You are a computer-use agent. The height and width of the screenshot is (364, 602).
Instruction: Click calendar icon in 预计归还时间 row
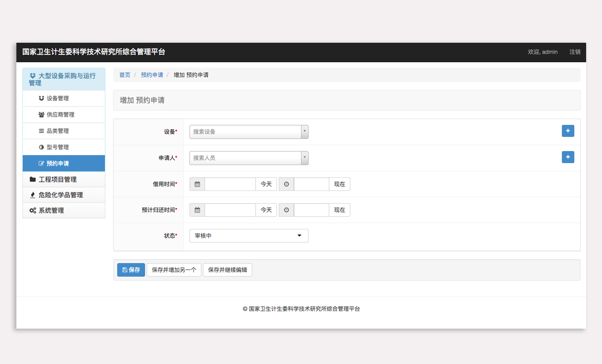[x=197, y=210]
